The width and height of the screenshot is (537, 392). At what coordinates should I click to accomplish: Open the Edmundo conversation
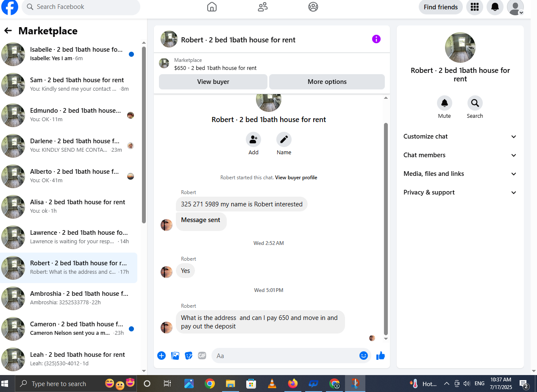coord(69,115)
